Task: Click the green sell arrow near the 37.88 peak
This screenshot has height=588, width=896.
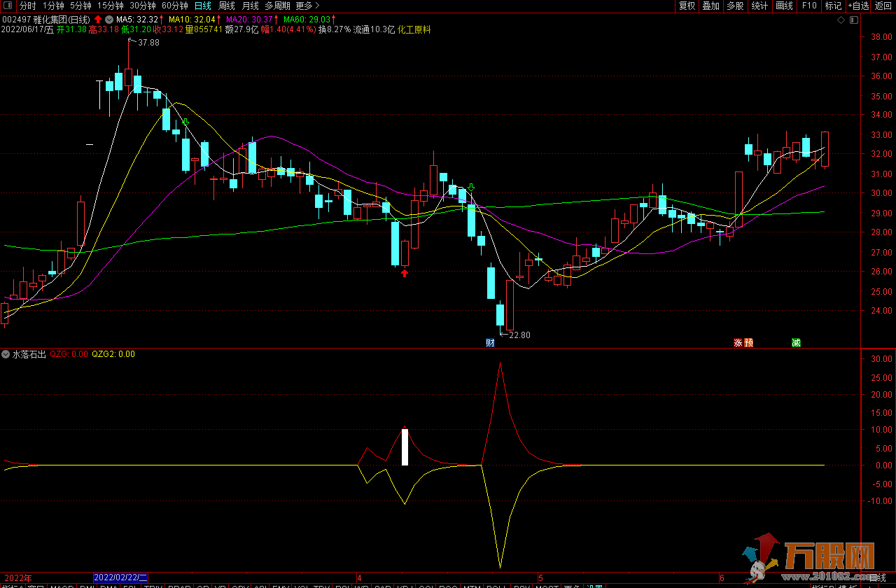Action: click(185, 122)
